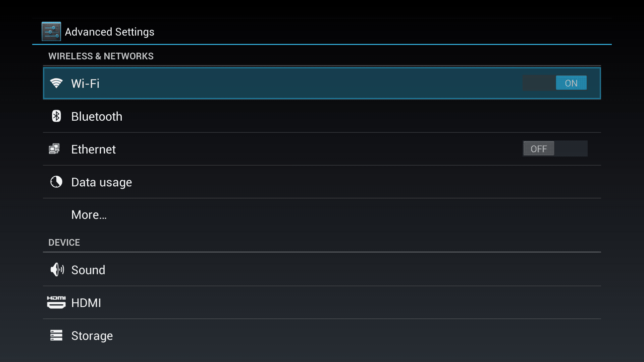This screenshot has height=362, width=644.
Task: Enable the Ethernet OFF switch
Action: 555,148
